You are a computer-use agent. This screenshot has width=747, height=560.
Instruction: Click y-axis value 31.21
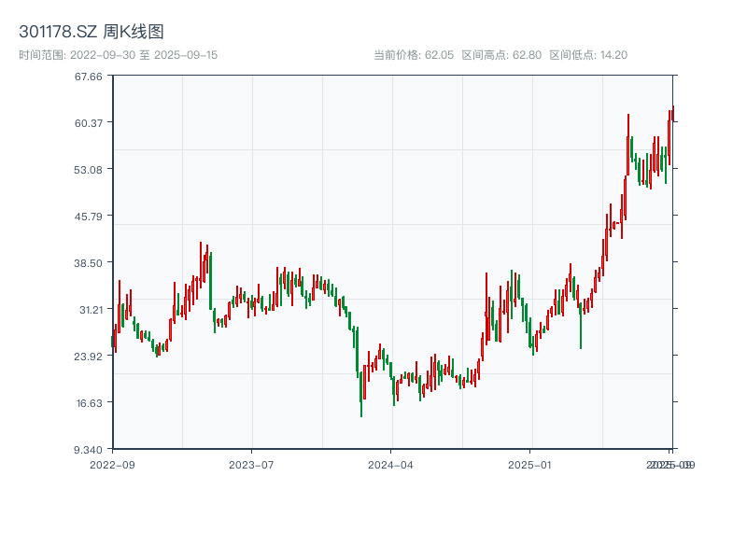click(x=91, y=310)
